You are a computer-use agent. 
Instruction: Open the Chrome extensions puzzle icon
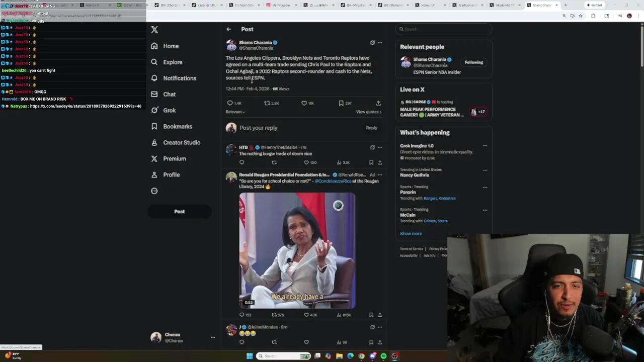click(593, 16)
